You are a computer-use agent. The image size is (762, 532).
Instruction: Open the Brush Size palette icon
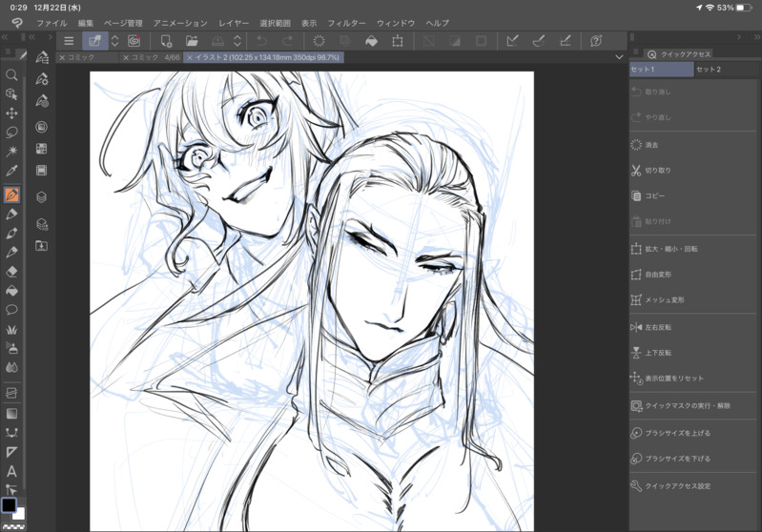click(42, 100)
